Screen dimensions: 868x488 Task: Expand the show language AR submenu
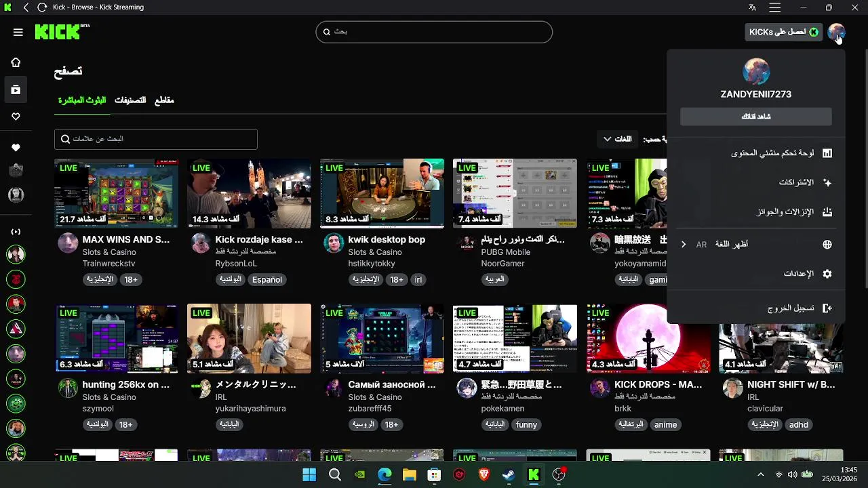pos(684,245)
